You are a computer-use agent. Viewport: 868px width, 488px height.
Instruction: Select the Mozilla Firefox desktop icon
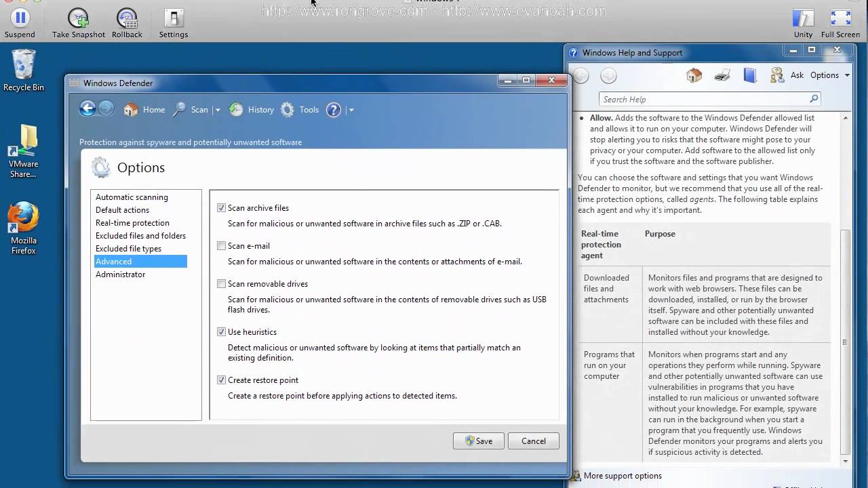pos(23,228)
